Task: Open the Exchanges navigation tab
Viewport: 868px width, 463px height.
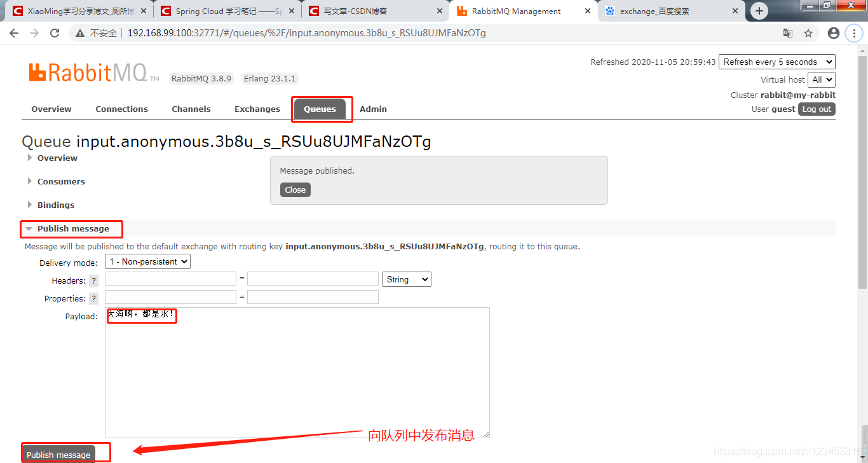Action: pos(257,109)
